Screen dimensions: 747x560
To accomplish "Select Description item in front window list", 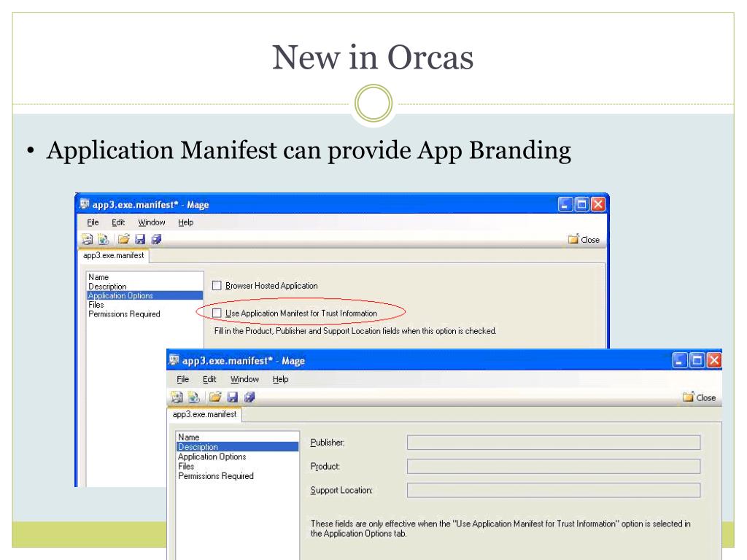I will (x=237, y=447).
